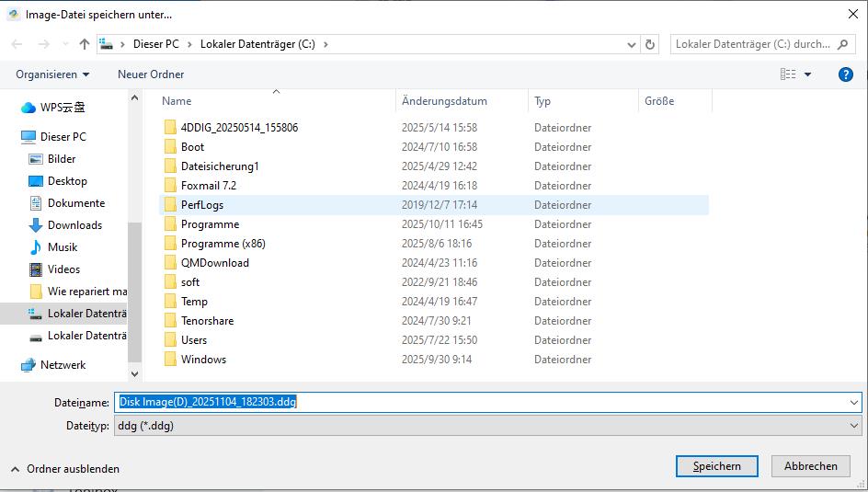Click the Speichern button
868x492 pixels.
pyautogui.click(x=716, y=466)
